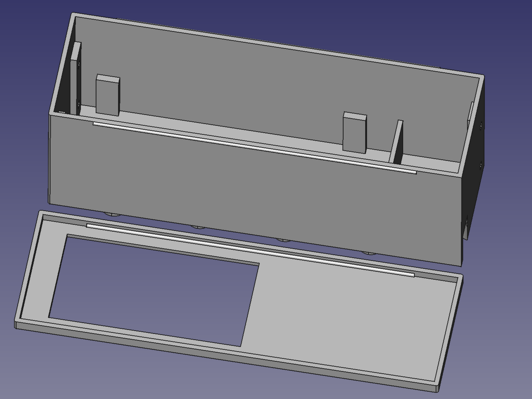
Task: Click the upper hole in the left bracket
Action: (79, 64)
